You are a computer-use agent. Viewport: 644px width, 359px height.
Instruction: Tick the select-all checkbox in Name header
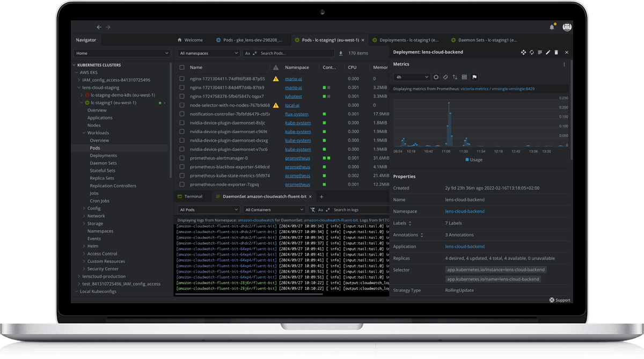pyautogui.click(x=182, y=68)
